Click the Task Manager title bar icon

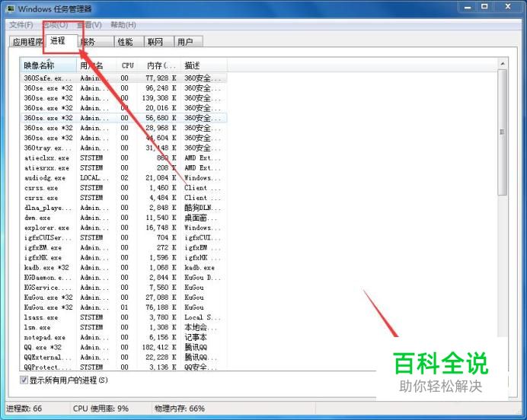[x=11, y=8]
